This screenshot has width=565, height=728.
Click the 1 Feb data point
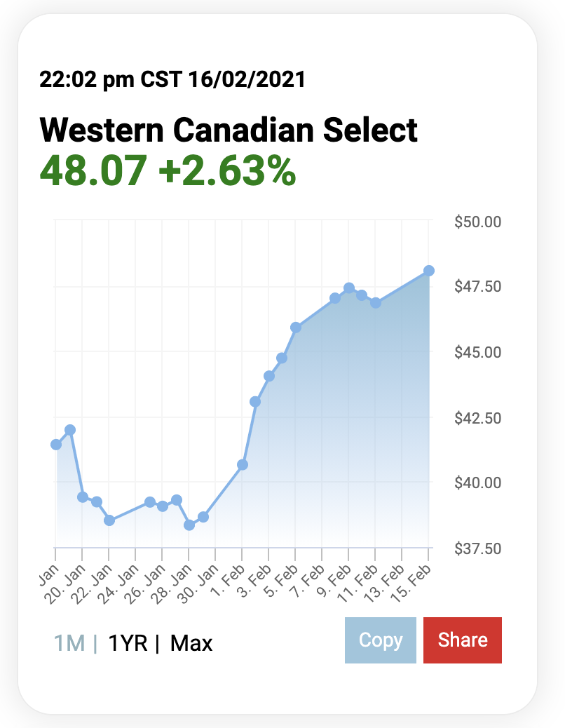pos(242,464)
